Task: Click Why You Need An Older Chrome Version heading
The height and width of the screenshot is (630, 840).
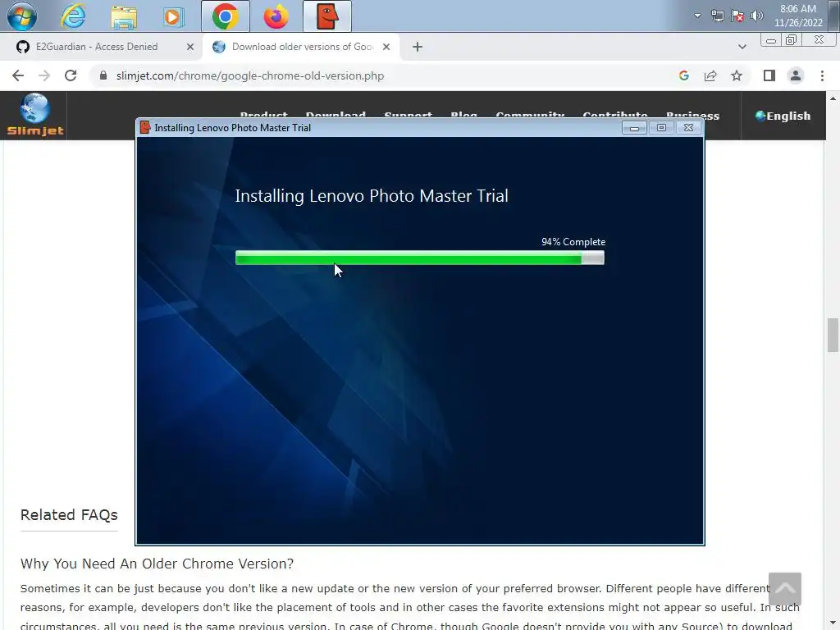Action: pyautogui.click(x=157, y=564)
